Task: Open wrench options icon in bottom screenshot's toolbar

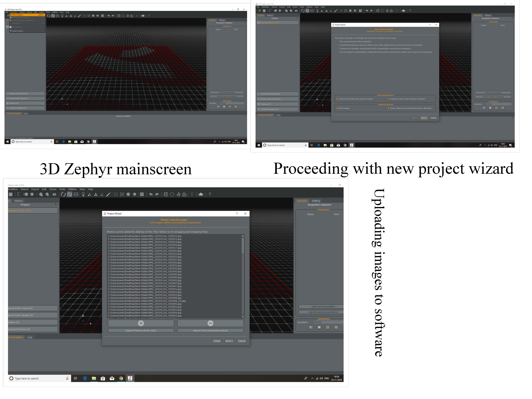Action: point(192,194)
